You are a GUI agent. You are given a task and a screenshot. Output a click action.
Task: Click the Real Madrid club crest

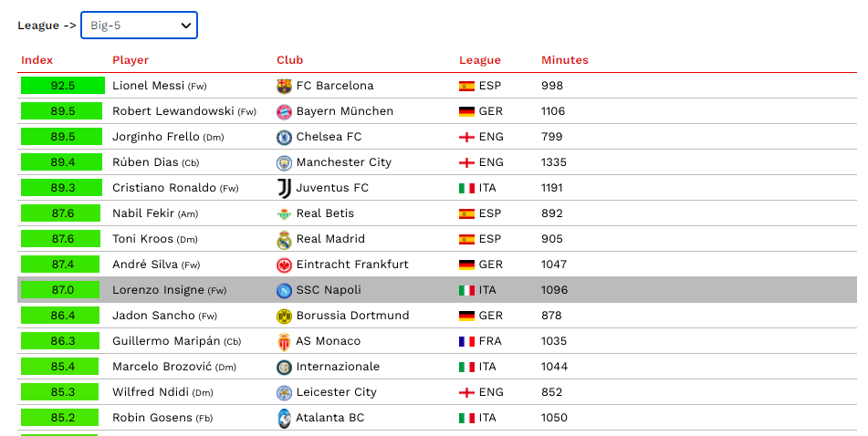[x=284, y=240]
